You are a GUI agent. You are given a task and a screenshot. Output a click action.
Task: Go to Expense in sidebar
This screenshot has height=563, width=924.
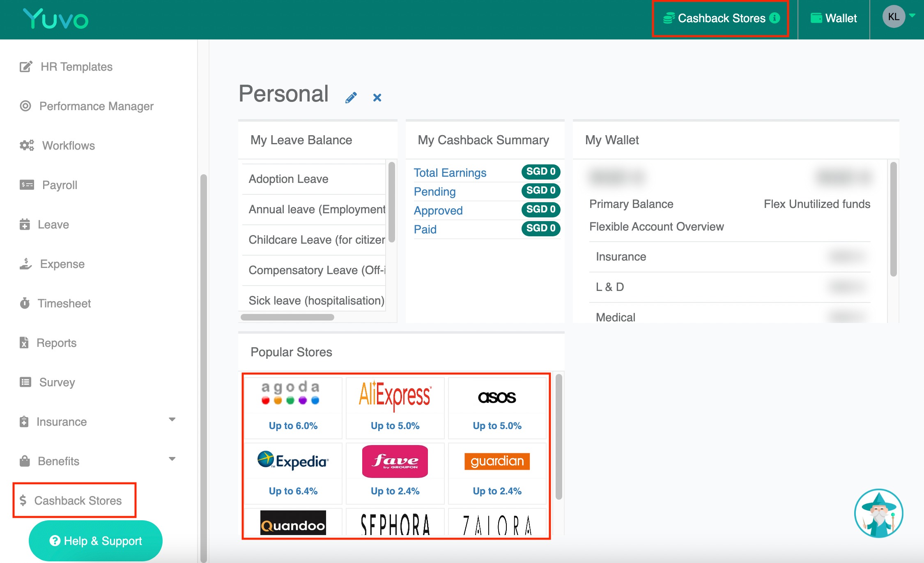[62, 264]
